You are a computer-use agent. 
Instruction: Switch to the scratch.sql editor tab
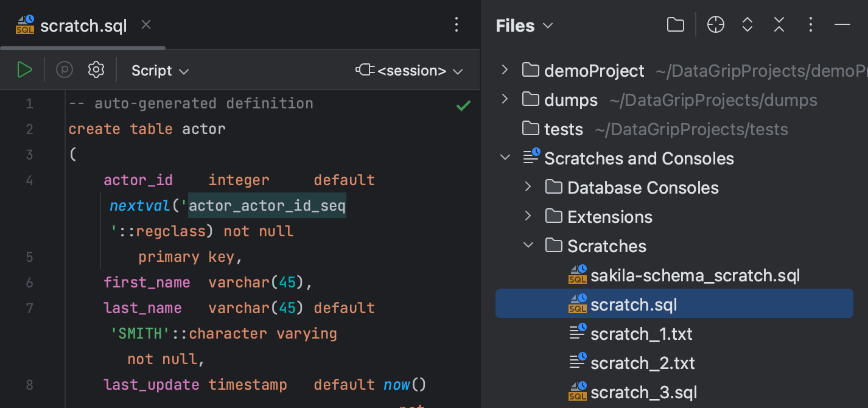[83, 25]
